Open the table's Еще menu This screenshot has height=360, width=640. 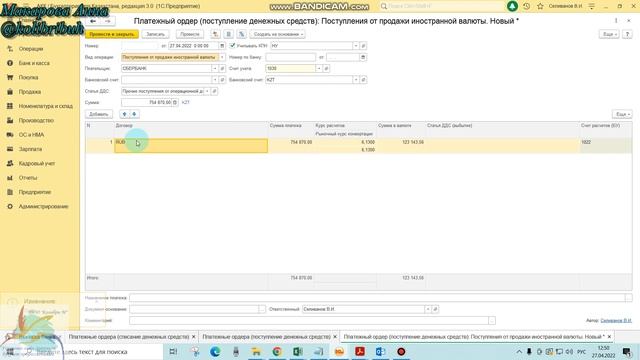coord(622,114)
